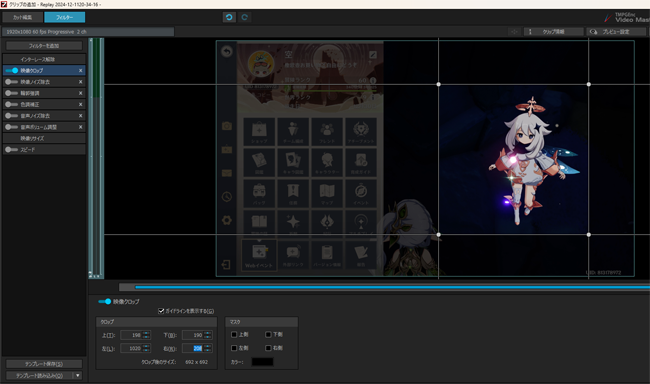Switch to the カット編集 tab
Viewport: 650px width, 384px height.
(22, 17)
